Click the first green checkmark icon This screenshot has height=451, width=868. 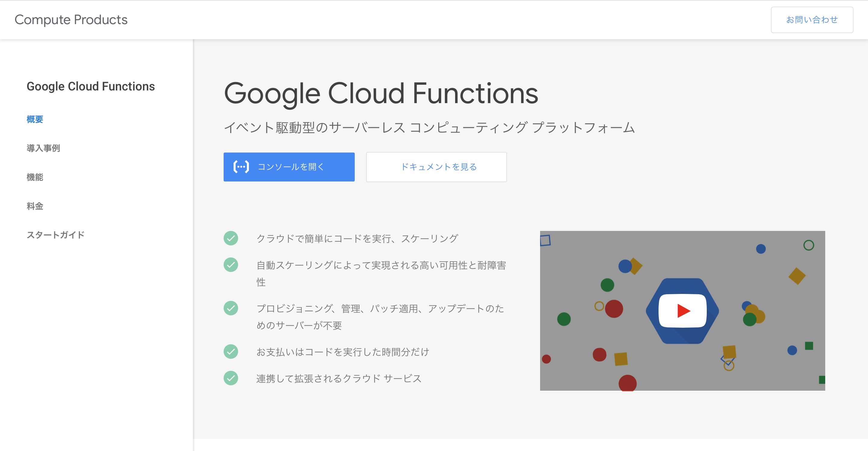(231, 238)
